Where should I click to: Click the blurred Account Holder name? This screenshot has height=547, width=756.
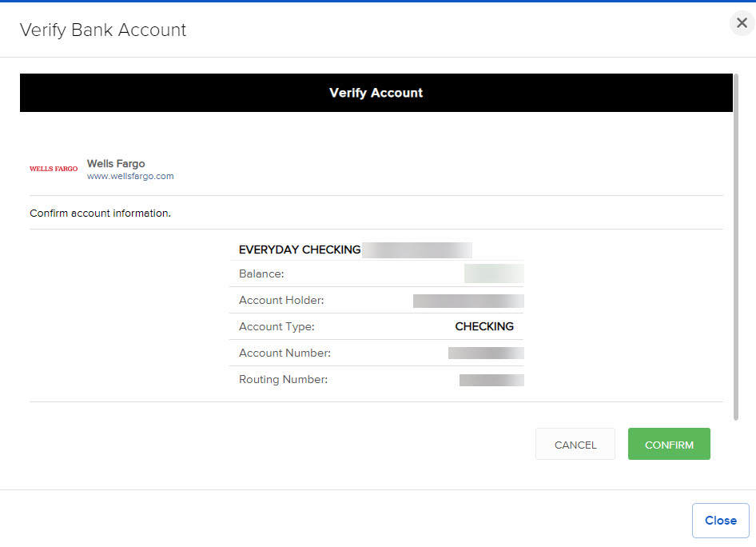(468, 301)
